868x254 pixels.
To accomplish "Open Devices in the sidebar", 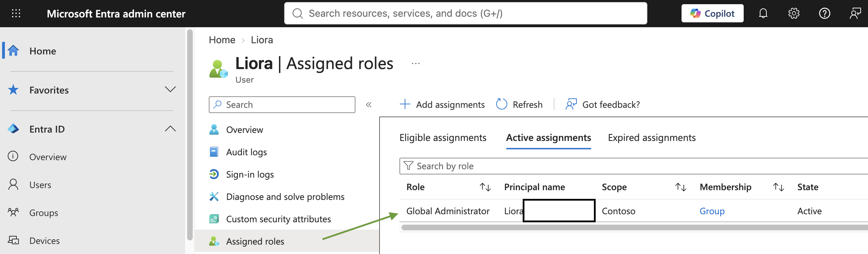I will coord(44,241).
